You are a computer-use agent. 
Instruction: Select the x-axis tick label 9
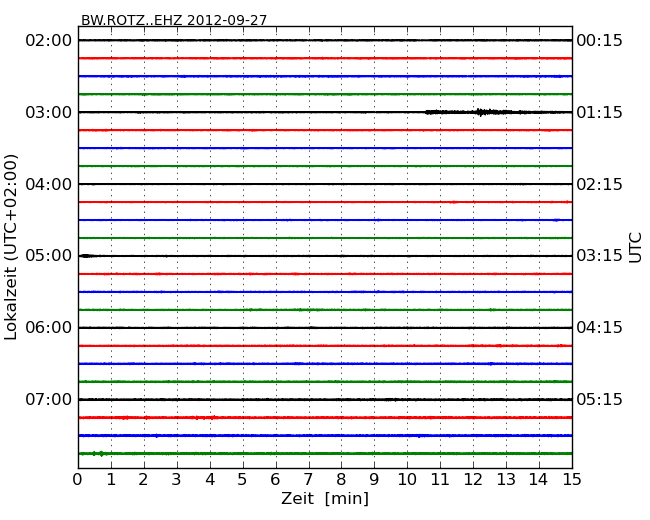click(374, 479)
